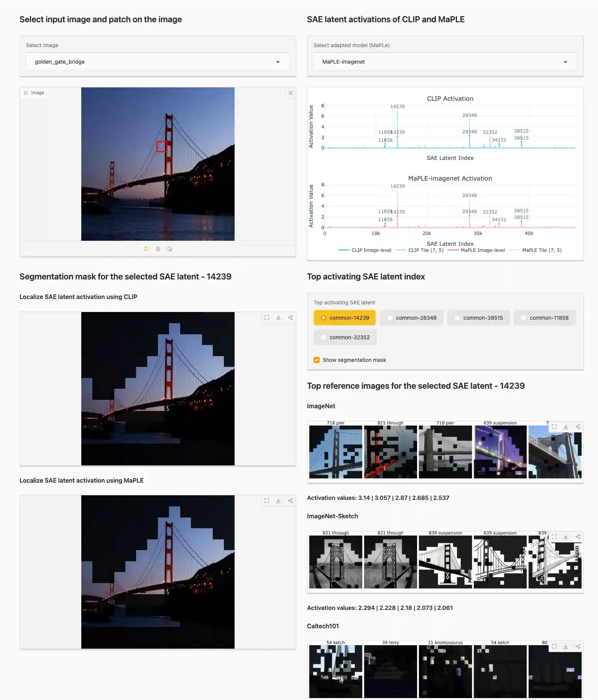The image size is (598, 700).
Task: View the MaPLE segmentation image fullscreen
Action: click(x=267, y=501)
